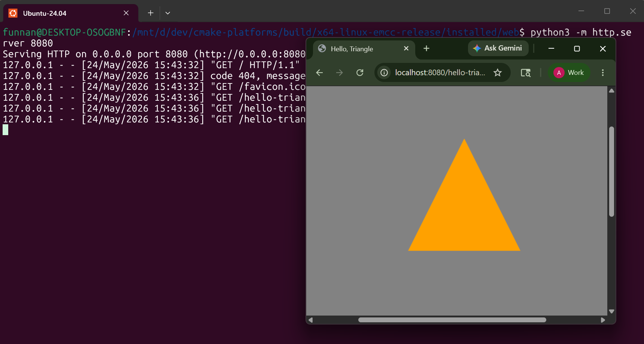Maximize the Windows Terminal window
Screen dimensions: 644x344
pos(607,11)
